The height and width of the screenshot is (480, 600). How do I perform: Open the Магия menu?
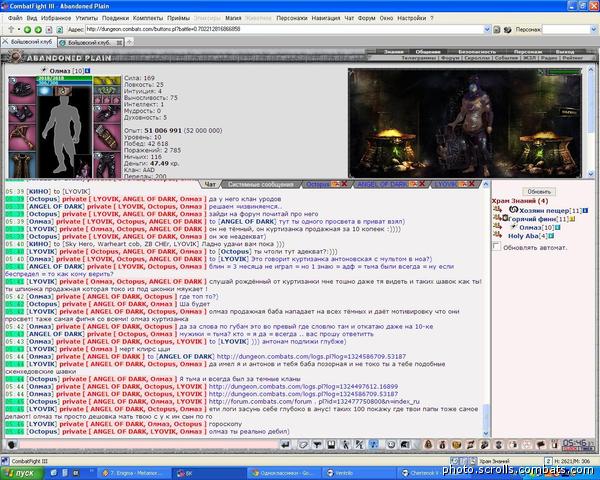(x=233, y=18)
